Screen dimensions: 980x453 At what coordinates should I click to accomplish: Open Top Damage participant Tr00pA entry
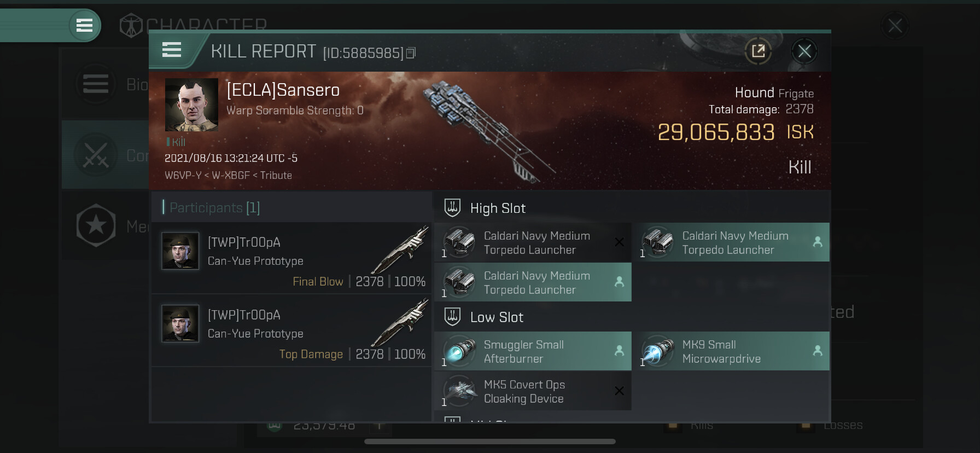coord(291,330)
